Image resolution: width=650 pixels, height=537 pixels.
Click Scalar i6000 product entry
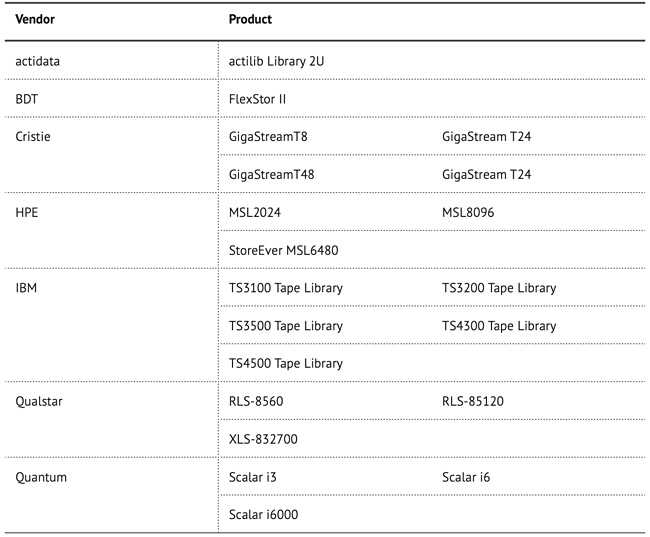coord(264,514)
